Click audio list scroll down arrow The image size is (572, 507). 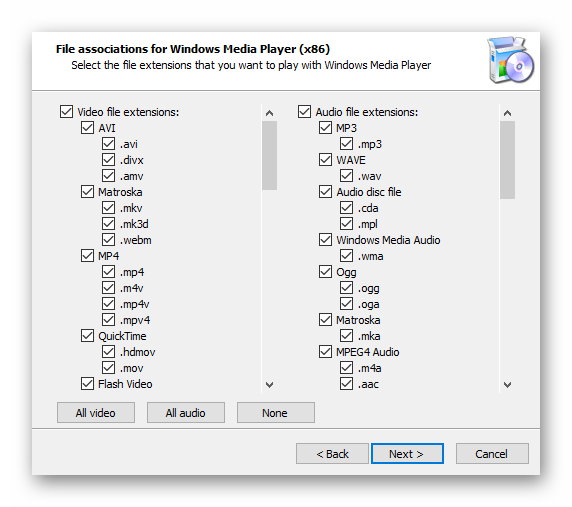click(507, 384)
